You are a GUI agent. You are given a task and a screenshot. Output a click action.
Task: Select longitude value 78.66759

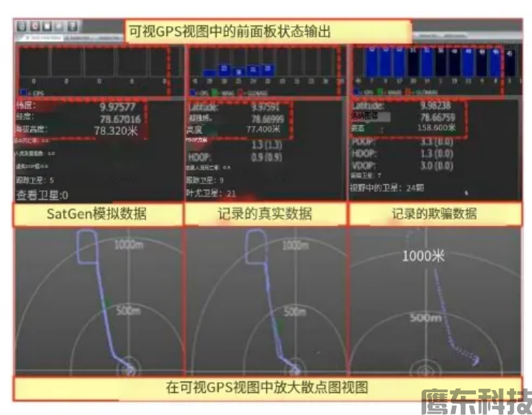tap(438, 117)
